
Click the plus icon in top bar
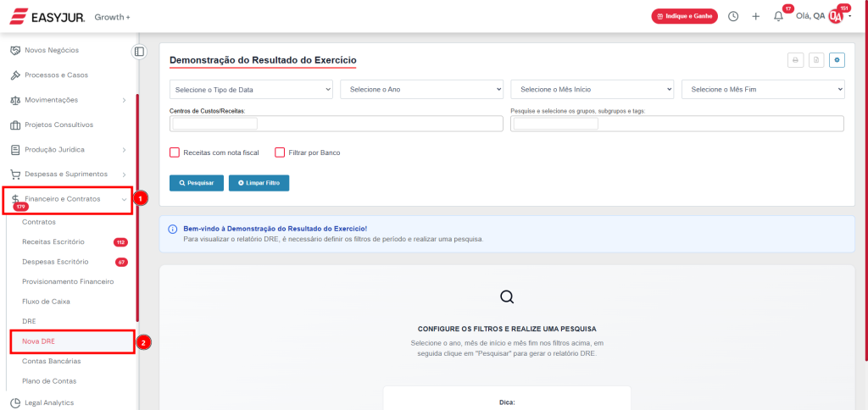pos(755,16)
